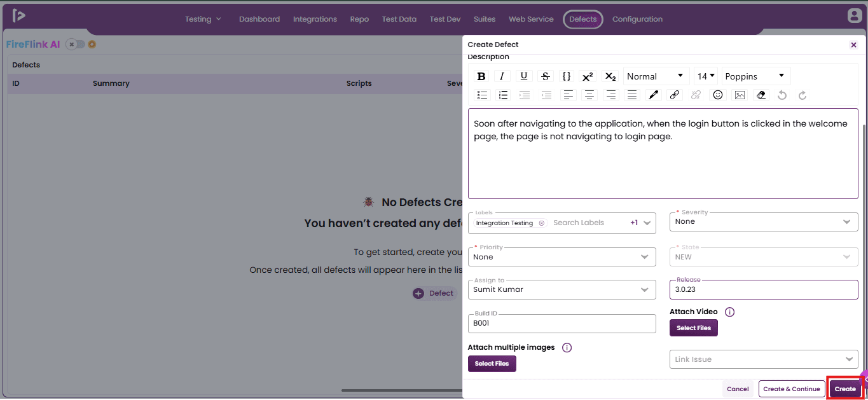Open the text color picker
Viewport: 868px width, 400px height.
pos(653,95)
